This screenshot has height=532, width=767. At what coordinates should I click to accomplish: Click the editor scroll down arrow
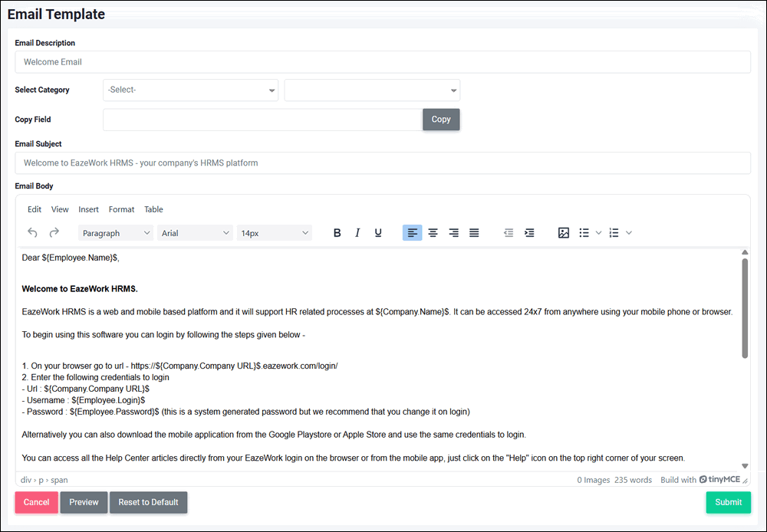745,466
